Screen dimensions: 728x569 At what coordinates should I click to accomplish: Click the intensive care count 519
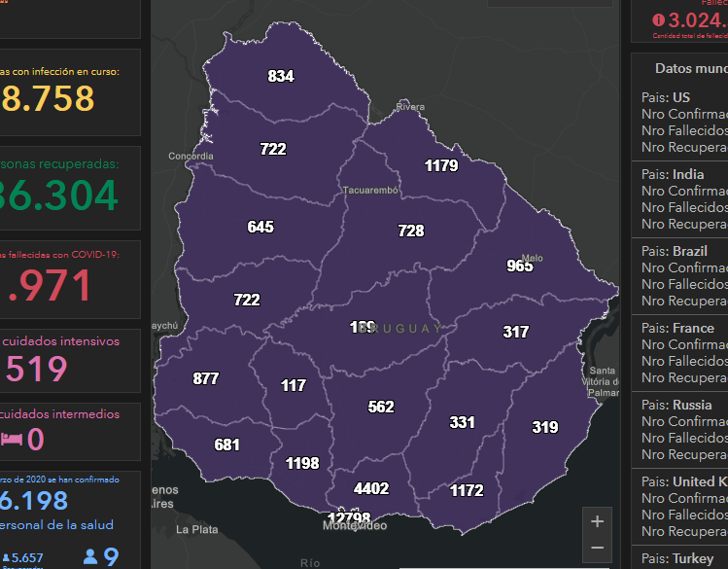tap(37, 369)
